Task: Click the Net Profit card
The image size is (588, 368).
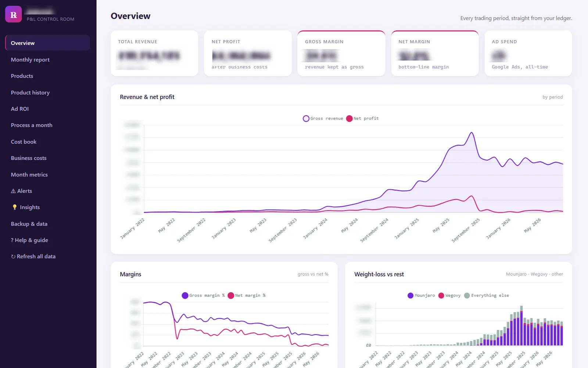Action: click(x=248, y=53)
